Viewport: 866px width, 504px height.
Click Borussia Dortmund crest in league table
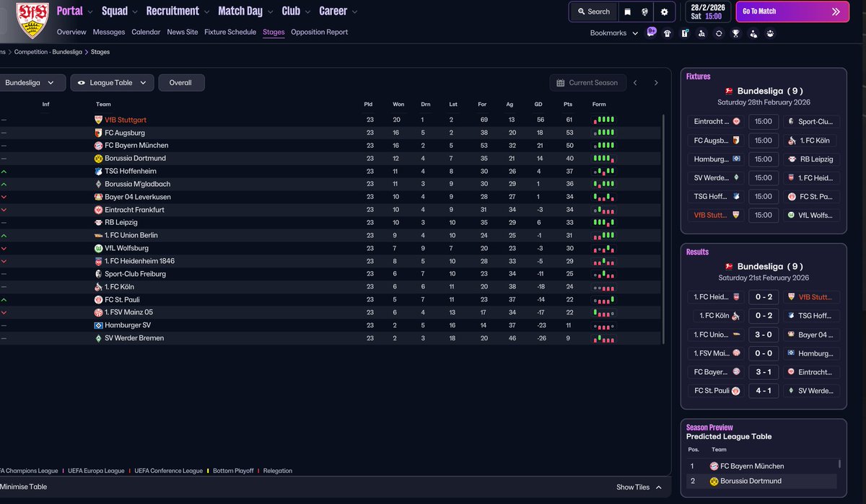(x=99, y=158)
